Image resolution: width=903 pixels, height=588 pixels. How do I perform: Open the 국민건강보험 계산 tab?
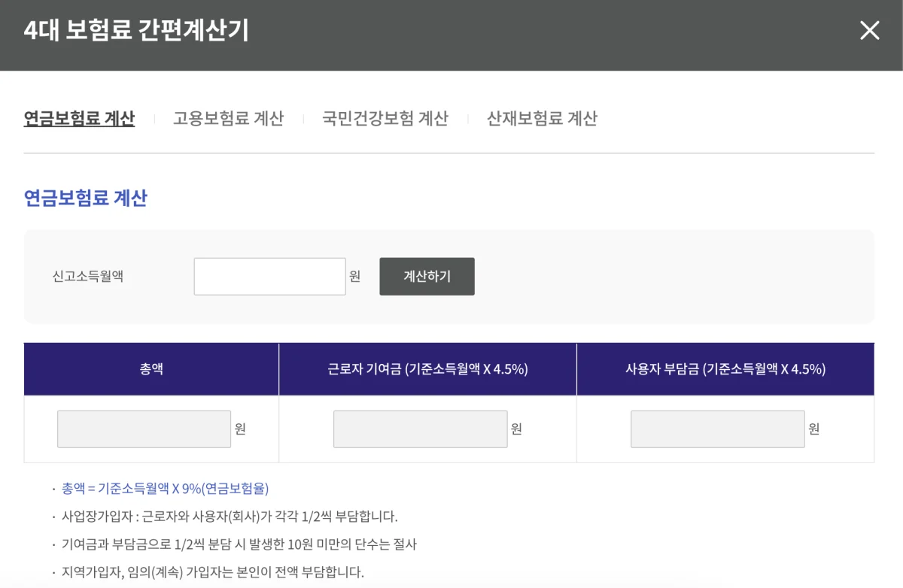tap(385, 118)
